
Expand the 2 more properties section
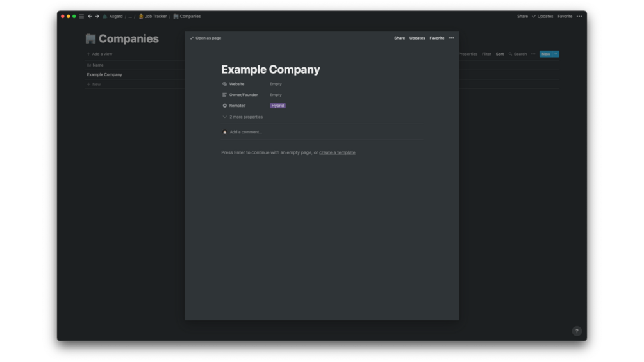[243, 117]
